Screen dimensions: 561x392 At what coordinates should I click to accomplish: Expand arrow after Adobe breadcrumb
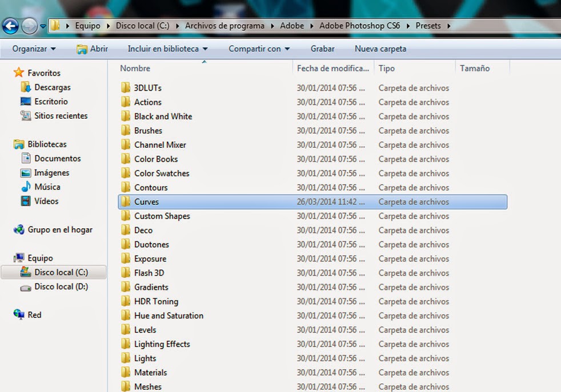311,26
